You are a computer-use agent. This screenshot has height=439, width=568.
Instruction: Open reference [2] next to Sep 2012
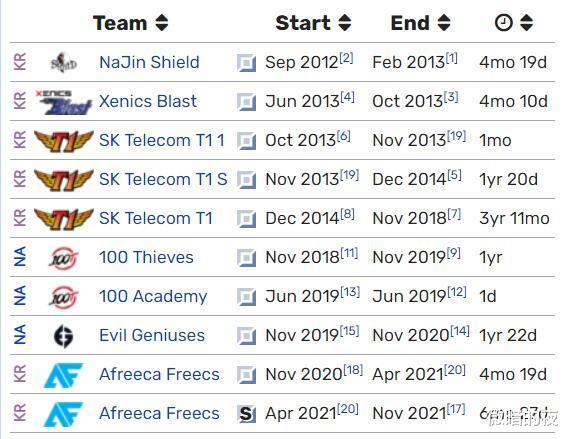pos(346,58)
